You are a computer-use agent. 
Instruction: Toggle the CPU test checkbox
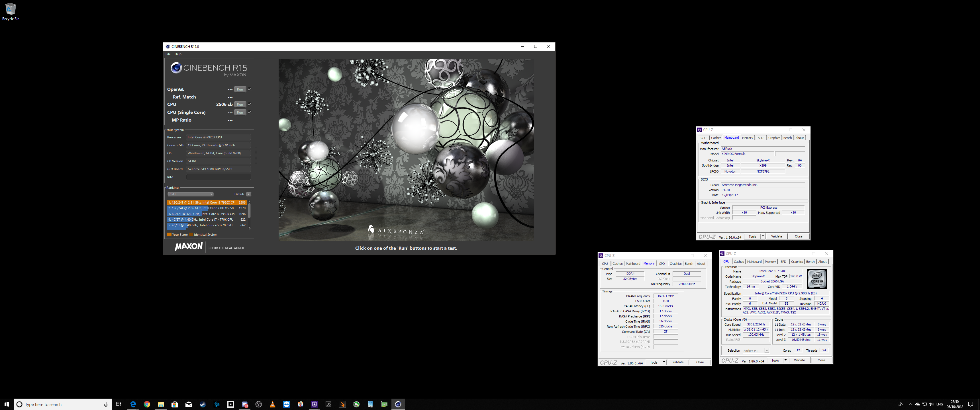[x=250, y=104]
